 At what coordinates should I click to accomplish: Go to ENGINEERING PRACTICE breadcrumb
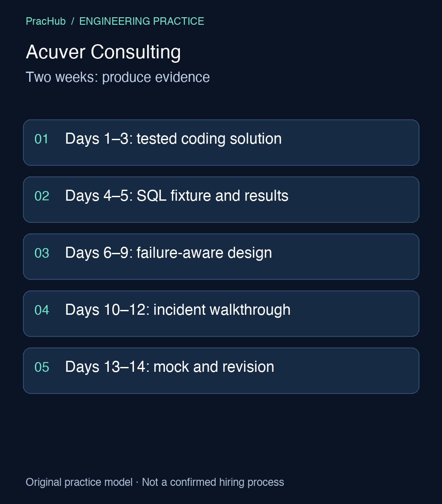(x=141, y=21)
